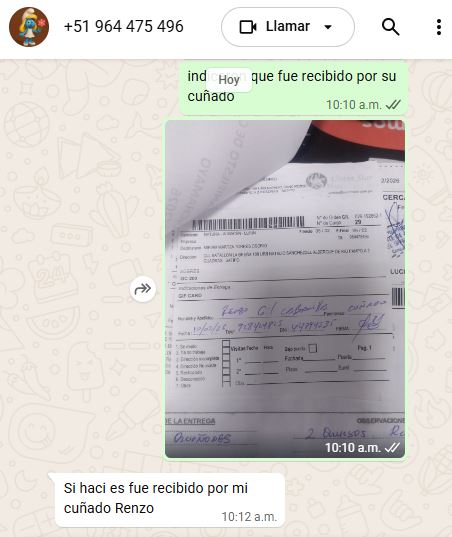
Task: Open the three-dot chat menu
Action: click(439, 27)
